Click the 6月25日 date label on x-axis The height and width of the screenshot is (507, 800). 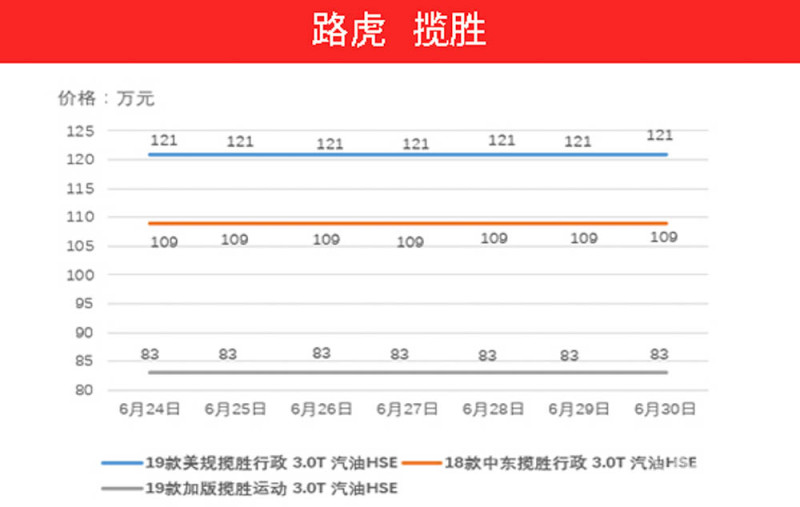(235, 408)
